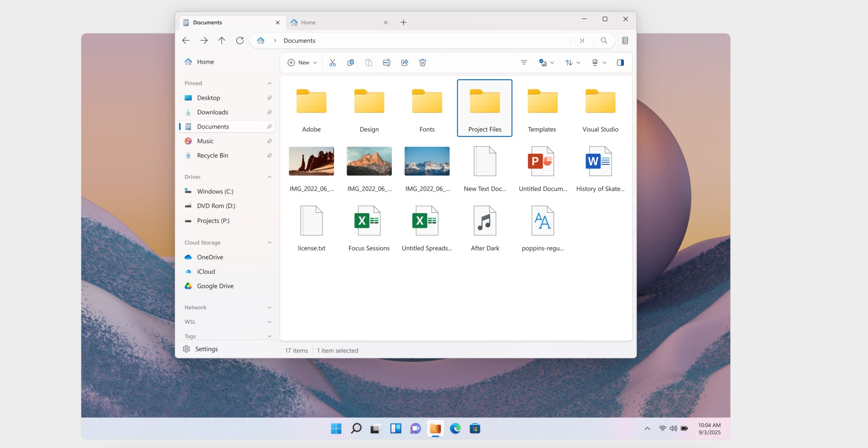Add a new tab with plus button

click(403, 22)
